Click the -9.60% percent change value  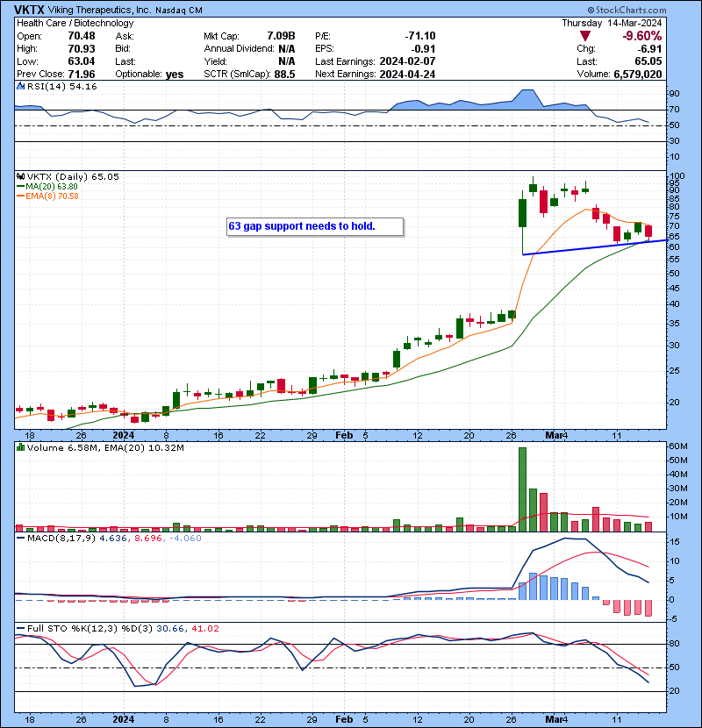pos(642,36)
